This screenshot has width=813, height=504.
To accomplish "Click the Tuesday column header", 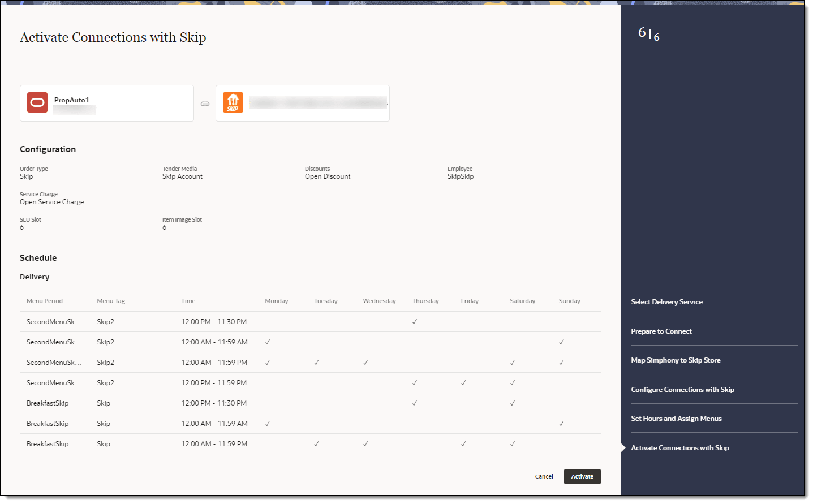I will [x=326, y=301].
